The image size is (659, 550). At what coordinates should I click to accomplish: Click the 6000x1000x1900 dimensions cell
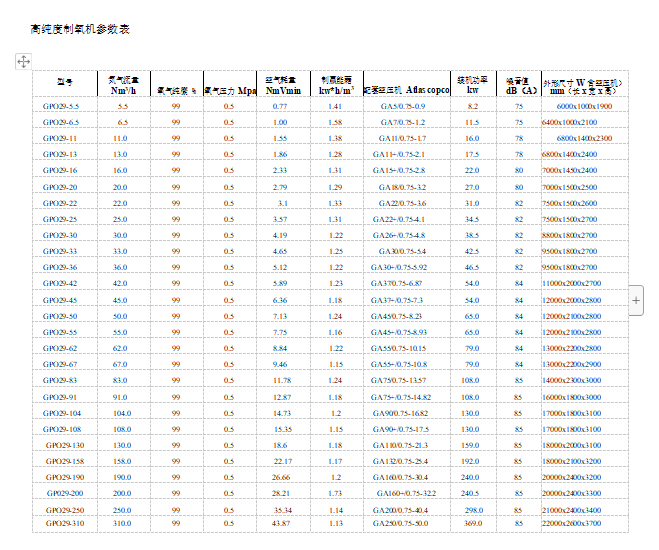click(585, 105)
